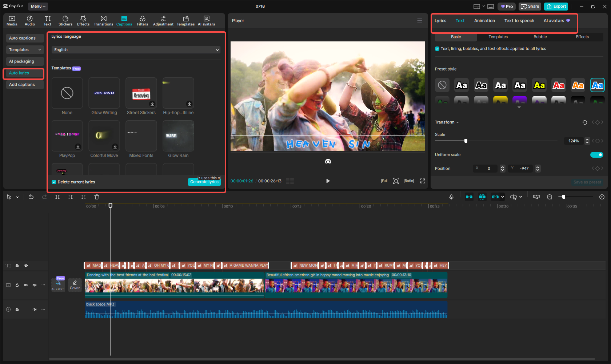Open the Lyrics language English dropdown
The height and width of the screenshot is (364, 611).
coord(136,50)
